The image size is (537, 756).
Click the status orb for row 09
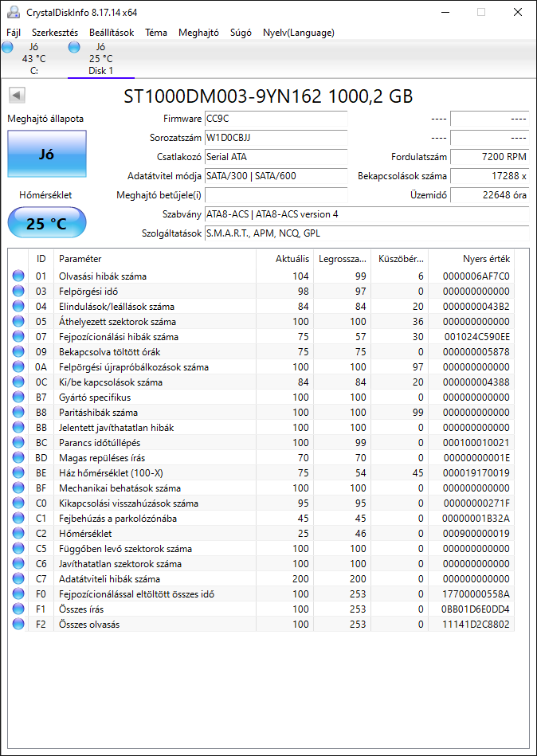pyautogui.click(x=18, y=352)
